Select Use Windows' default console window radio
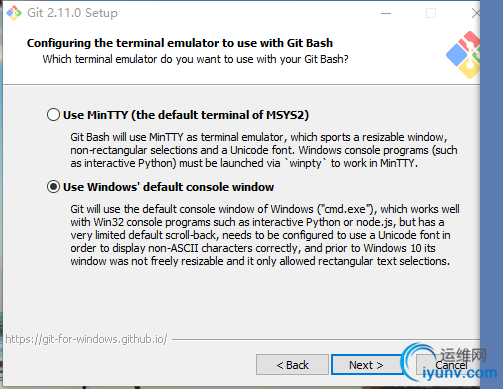This screenshot has width=503, height=389. coord(53,187)
